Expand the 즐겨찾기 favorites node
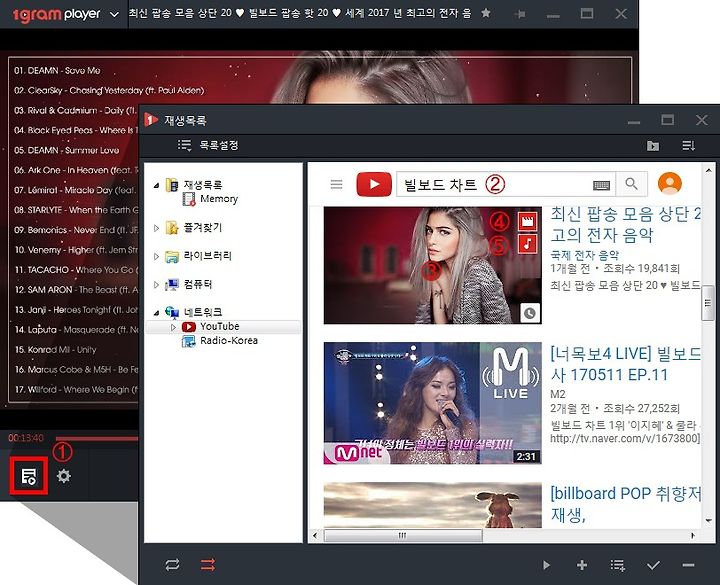Image resolution: width=720 pixels, height=585 pixels. [156, 228]
